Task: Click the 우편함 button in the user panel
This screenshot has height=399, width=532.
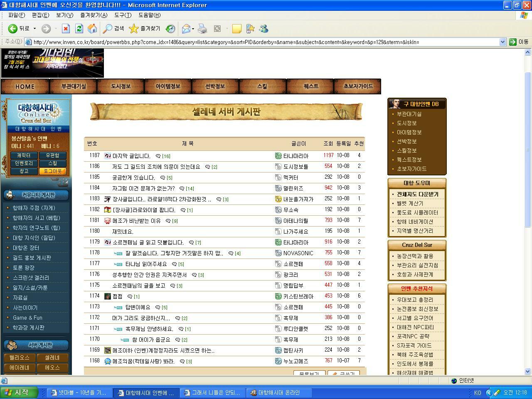Action: pos(53,155)
